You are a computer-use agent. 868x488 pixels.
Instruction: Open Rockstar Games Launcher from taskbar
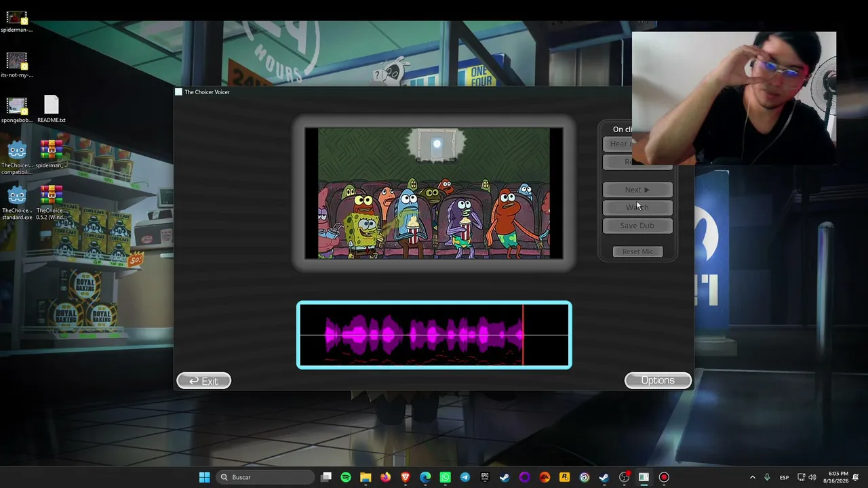[564, 477]
